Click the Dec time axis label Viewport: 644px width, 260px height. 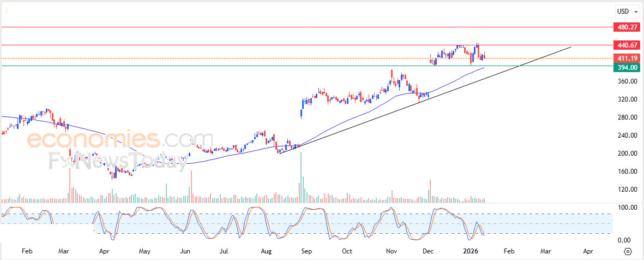[x=429, y=251]
